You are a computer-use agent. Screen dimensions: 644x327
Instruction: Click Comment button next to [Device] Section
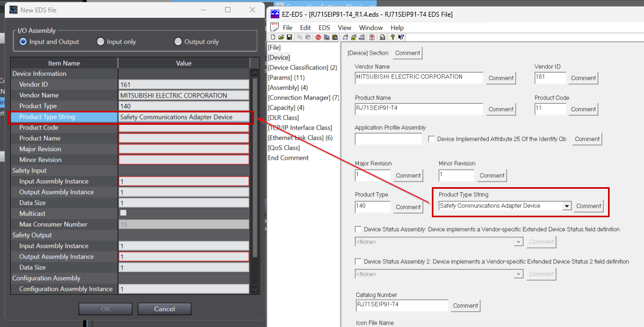408,53
